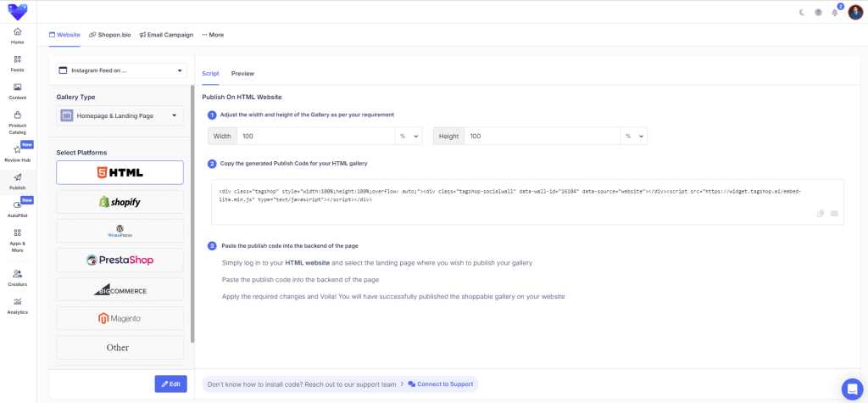This screenshot has width=868, height=403.
Task: Go to Product Catalog in sidebar
Action: pos(17,122)
